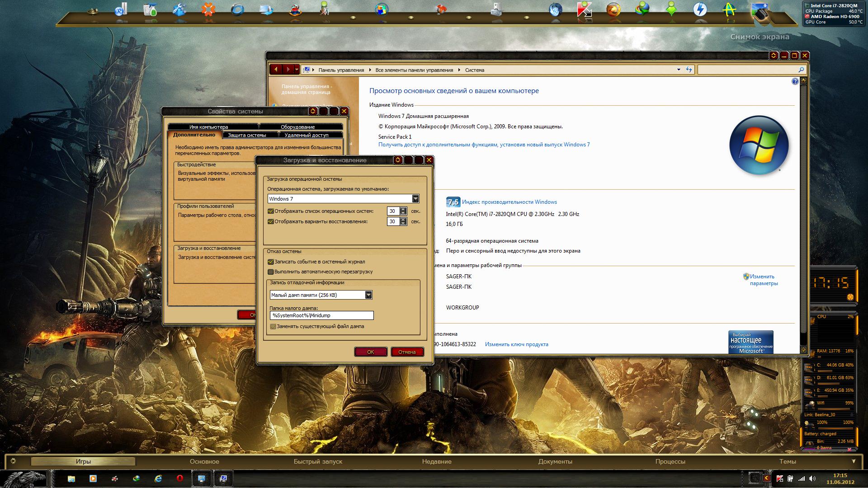Open Индекс производительности Windows link
Screen dimensions: 868x488
click(509, 202)
